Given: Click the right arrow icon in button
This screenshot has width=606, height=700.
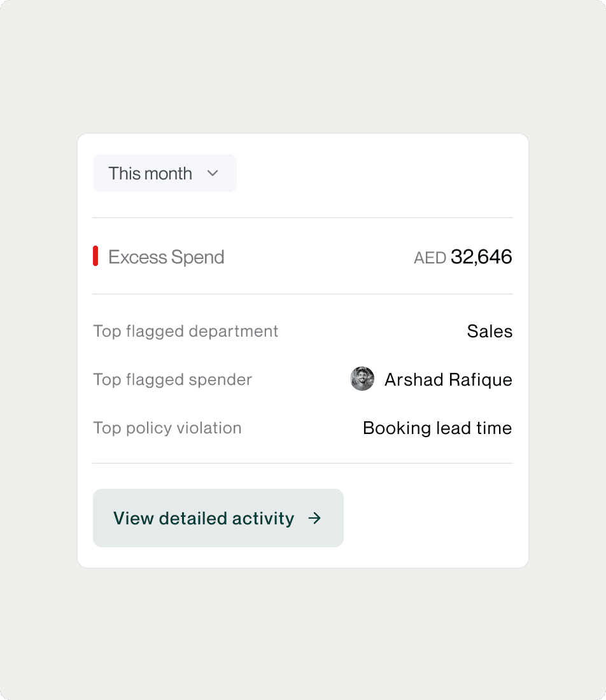Looking at the screenshot, I should coord(314,518).
